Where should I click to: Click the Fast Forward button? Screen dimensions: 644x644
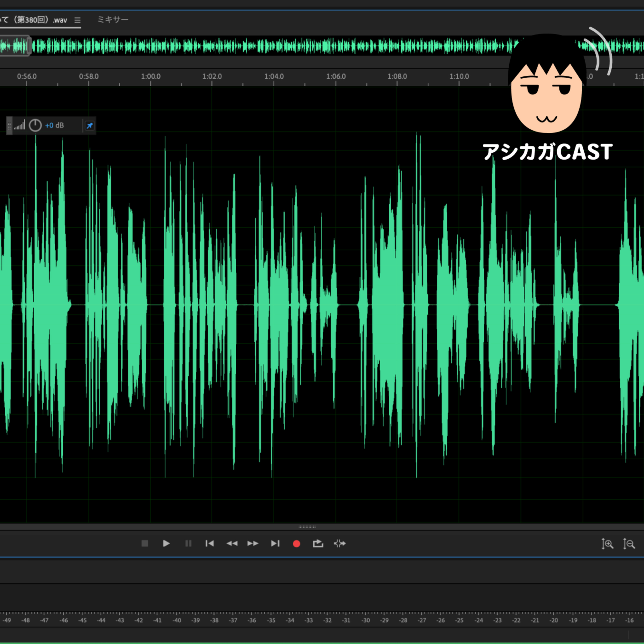[x=253, y=544]
